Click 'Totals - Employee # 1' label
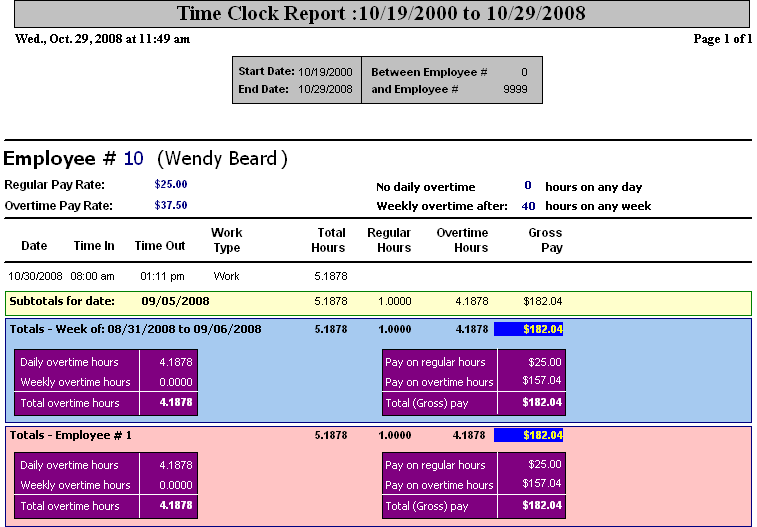The height and width of the screenshot is (527, 757). [x=70, y=435]
